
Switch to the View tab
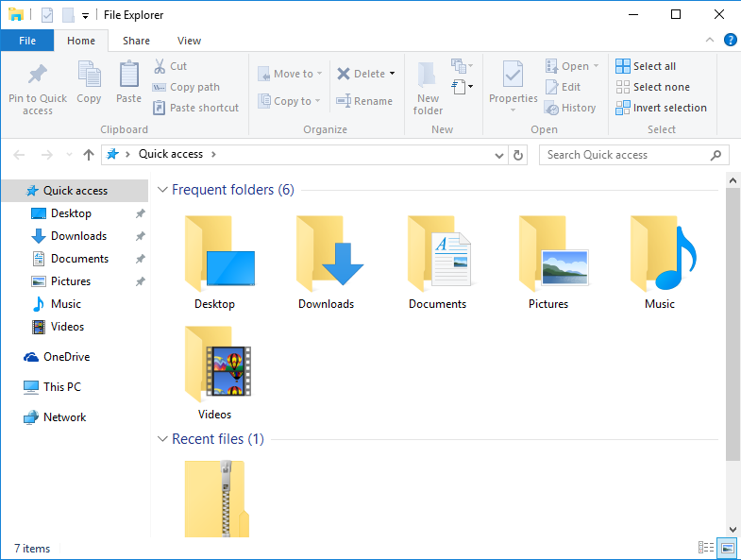(189, 41)
